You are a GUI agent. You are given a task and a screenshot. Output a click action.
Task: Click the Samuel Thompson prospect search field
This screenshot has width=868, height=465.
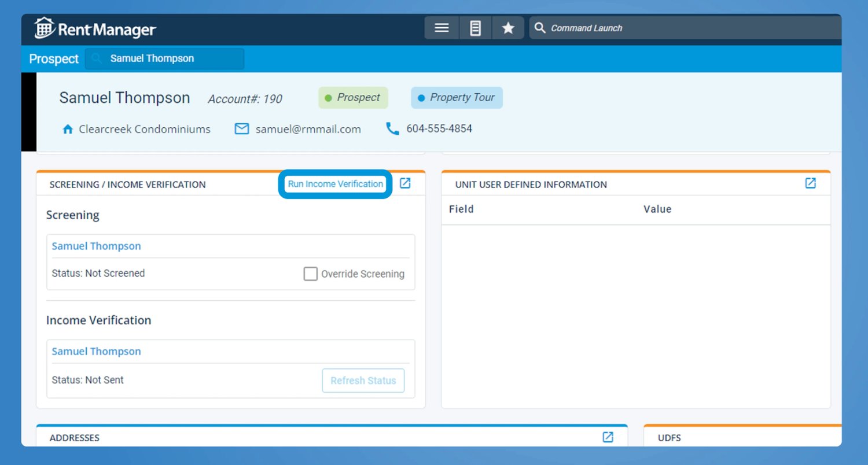pos(165,58)
